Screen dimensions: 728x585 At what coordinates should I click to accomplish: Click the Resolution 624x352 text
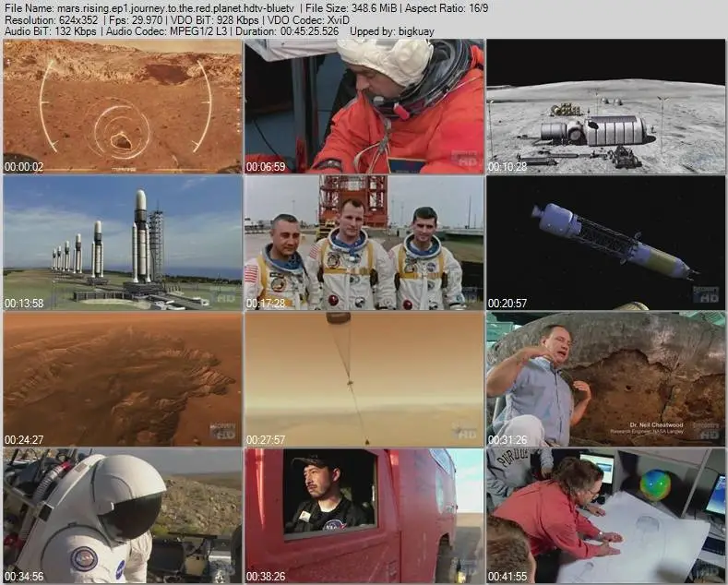tap(51, 20)
